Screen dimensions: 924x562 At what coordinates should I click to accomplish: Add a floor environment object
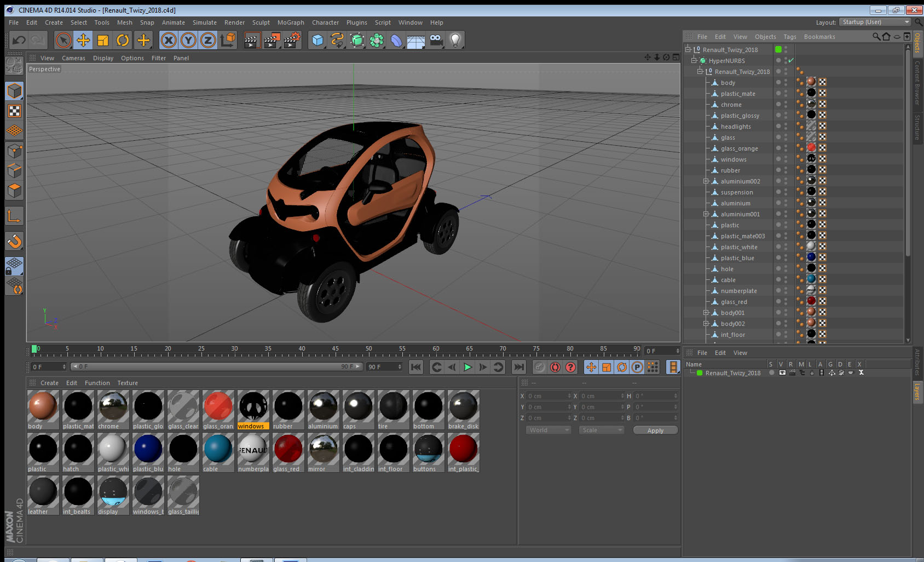(x=416, y=40)
